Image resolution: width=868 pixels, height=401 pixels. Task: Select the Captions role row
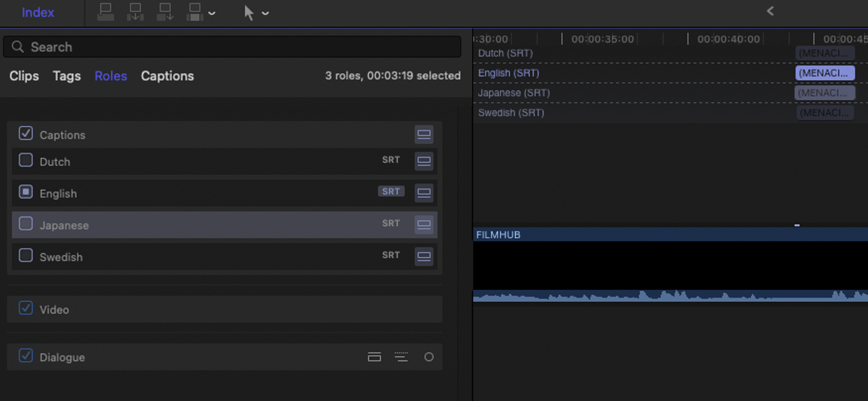(224, 134)
